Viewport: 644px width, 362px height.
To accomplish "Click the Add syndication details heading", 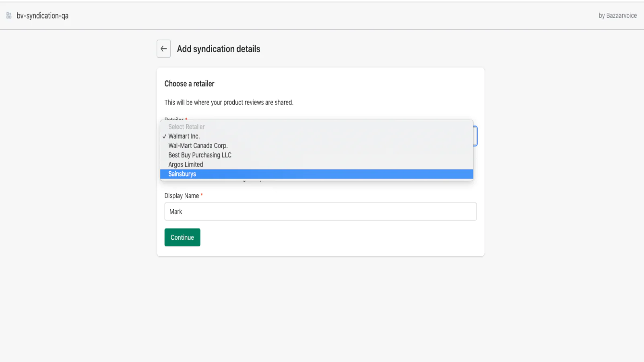I will click(219, 49).
